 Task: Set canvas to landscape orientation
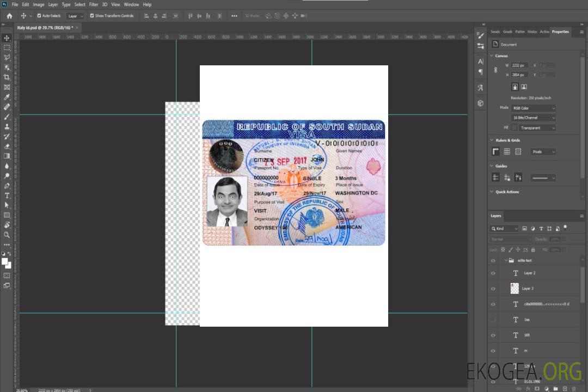(524, 87)
